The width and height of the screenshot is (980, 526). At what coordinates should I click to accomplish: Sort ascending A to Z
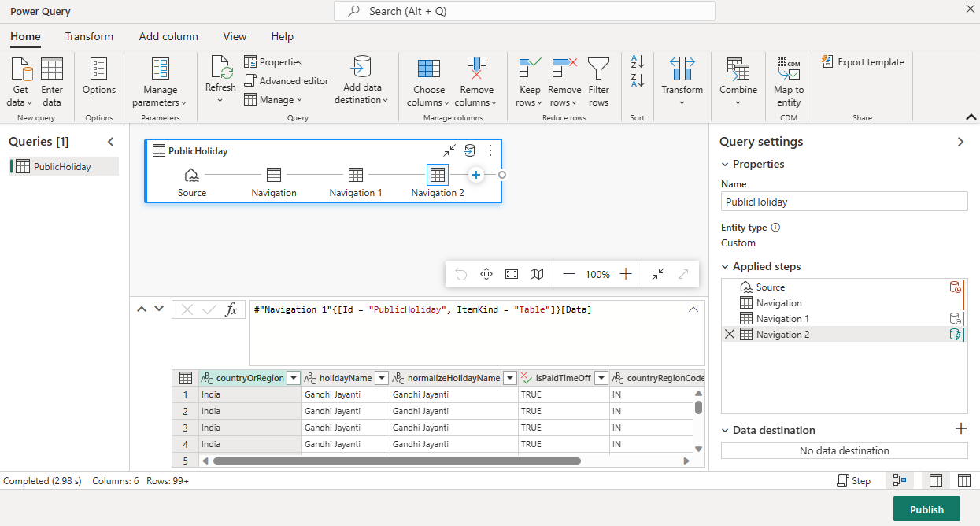[638, 62]
